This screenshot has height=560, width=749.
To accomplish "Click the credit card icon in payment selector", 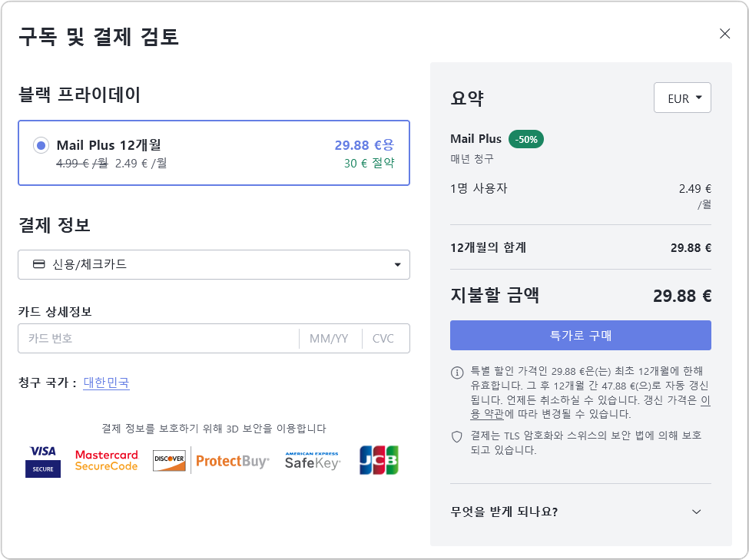I will 38,264.
